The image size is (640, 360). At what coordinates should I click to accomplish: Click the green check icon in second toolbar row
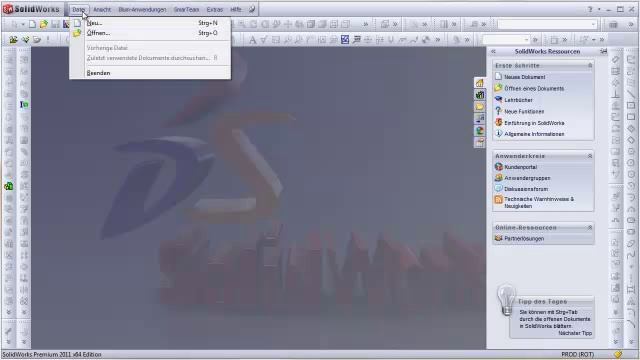pos(26,40)
